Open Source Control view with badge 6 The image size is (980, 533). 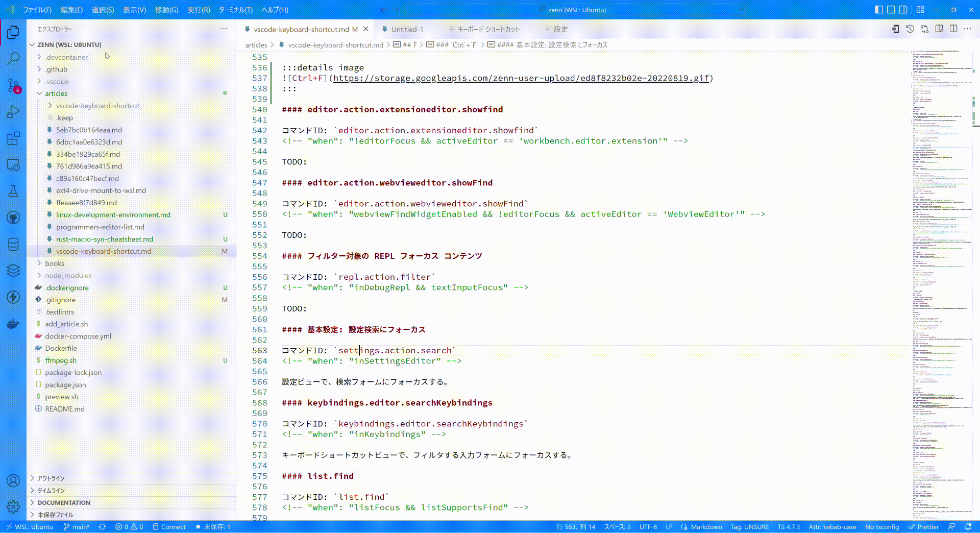pos(13,85)
